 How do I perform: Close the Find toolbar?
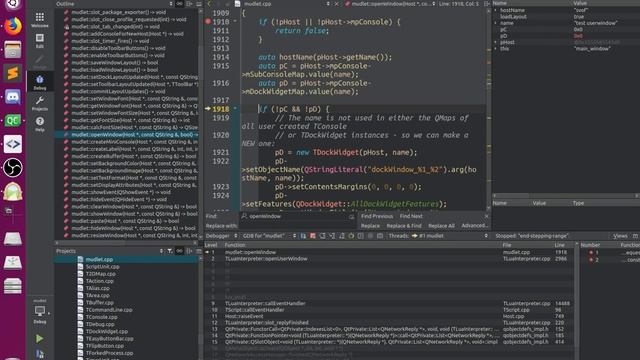487,216
